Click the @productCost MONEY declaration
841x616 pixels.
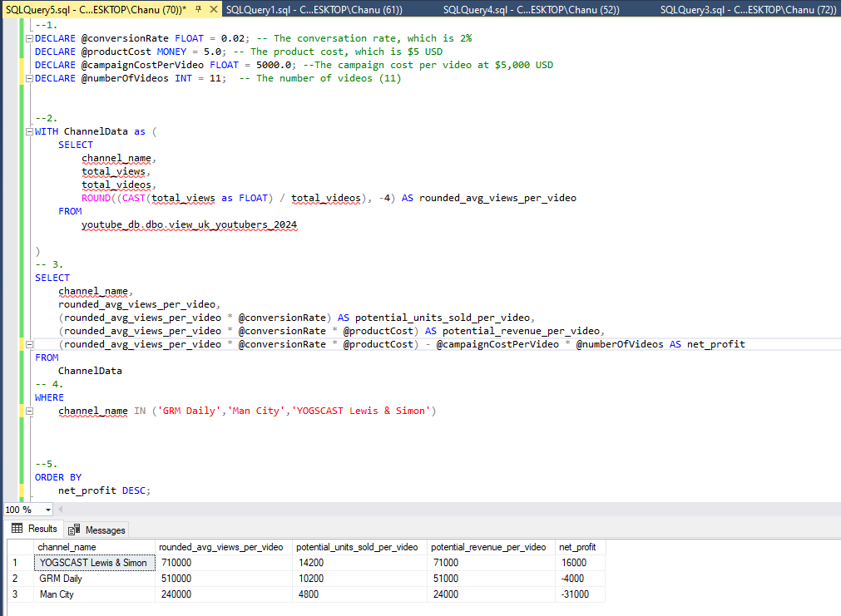point(134,52)
